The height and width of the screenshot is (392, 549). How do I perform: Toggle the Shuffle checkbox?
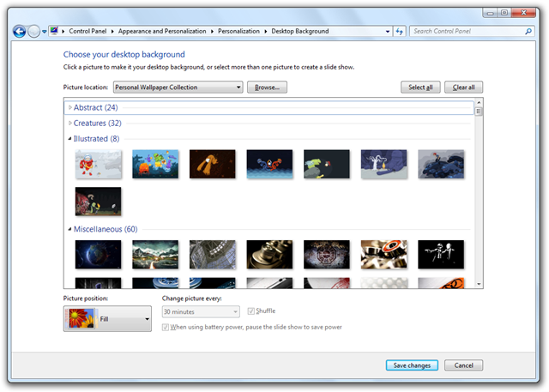click(x=250, y=311)
